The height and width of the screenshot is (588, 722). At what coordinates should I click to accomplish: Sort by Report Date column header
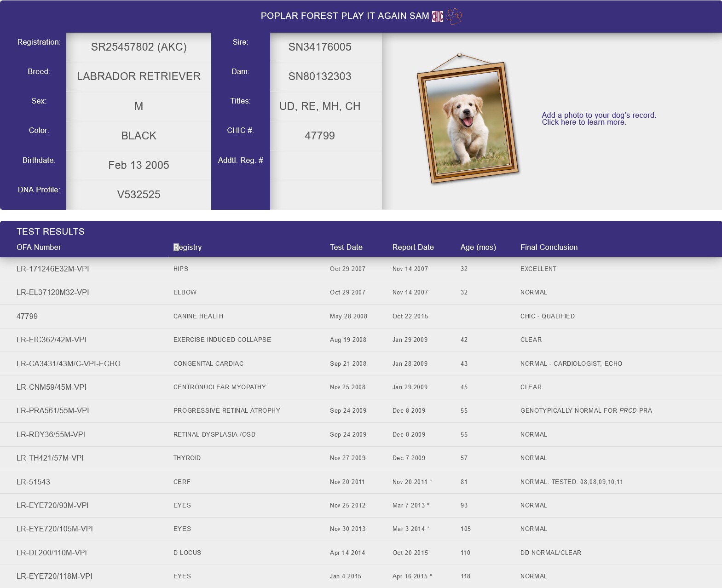[x=413, y=247]
